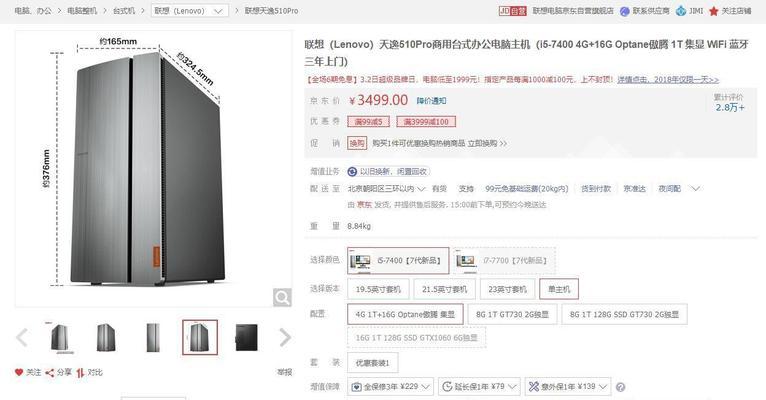Click the 联系供应商 contact supplier icon
766x400 pixels.
[x=624, y=11]
